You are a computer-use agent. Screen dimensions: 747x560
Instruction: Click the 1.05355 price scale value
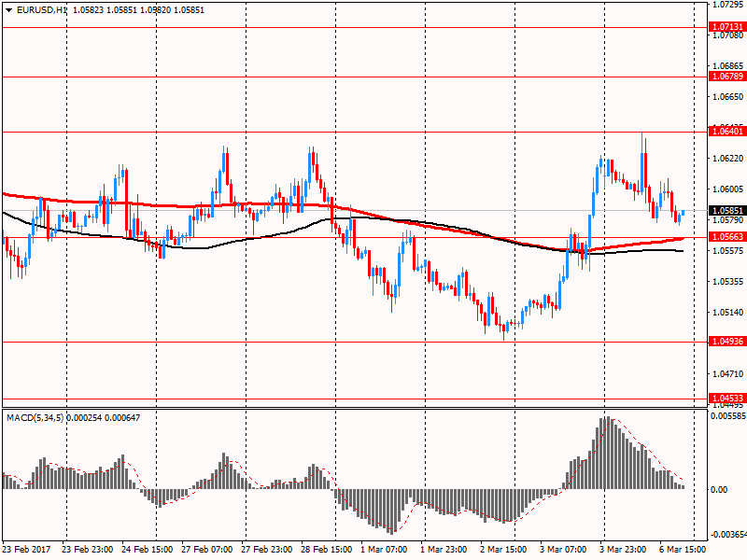click(x=727, y=282)
